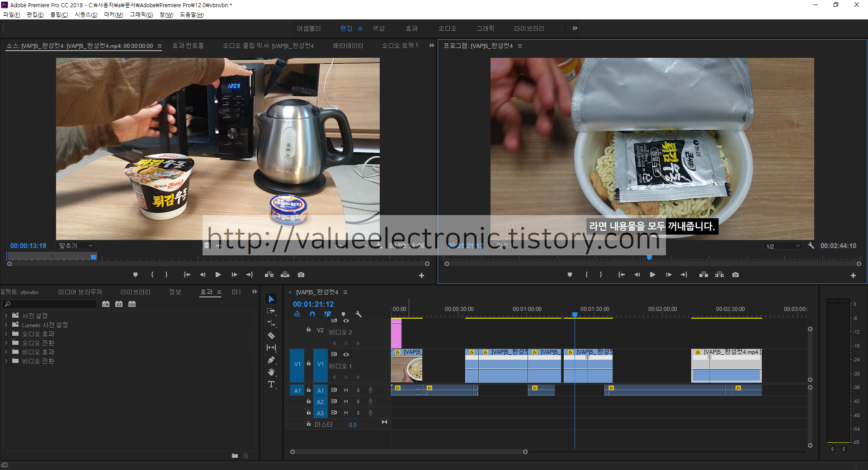This screenshot has height=470, width=868.
Task: Open Program monitor 1/2 resolution dropdown
Action: coord(783,246)
